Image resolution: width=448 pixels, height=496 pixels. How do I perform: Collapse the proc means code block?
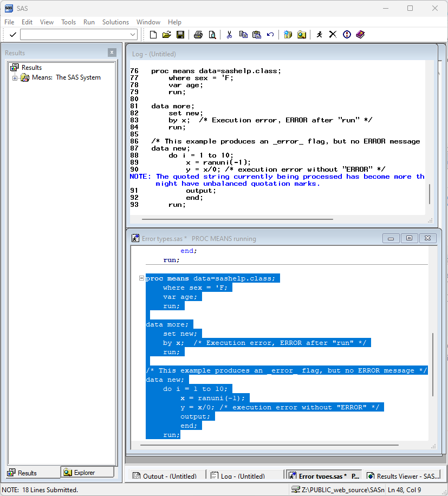(x=141, y=278)
